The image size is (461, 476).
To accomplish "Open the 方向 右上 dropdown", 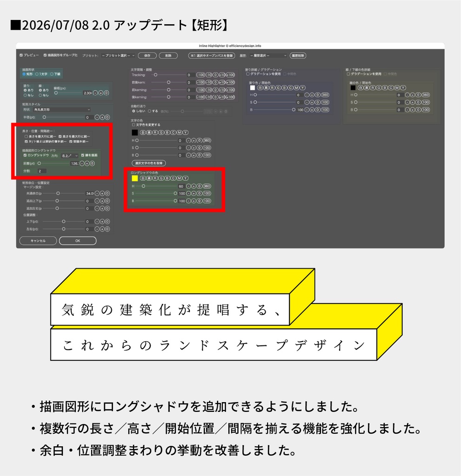I will point(69,156).
